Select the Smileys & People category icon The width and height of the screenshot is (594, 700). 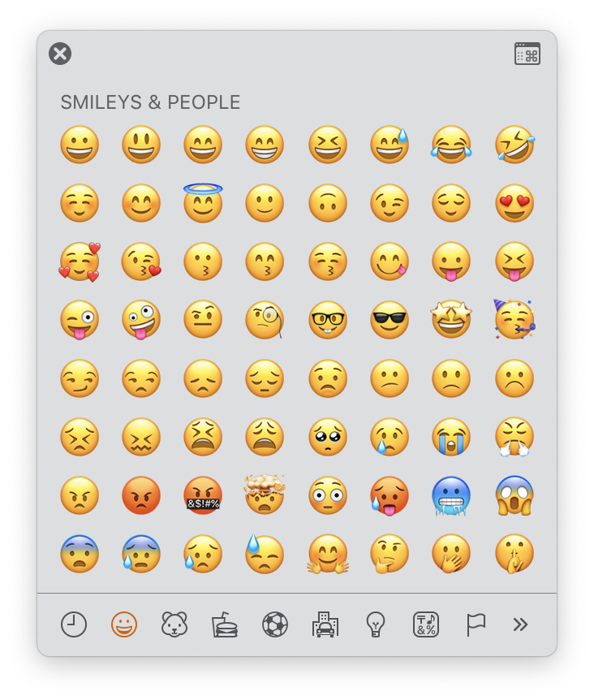(124, 624)
